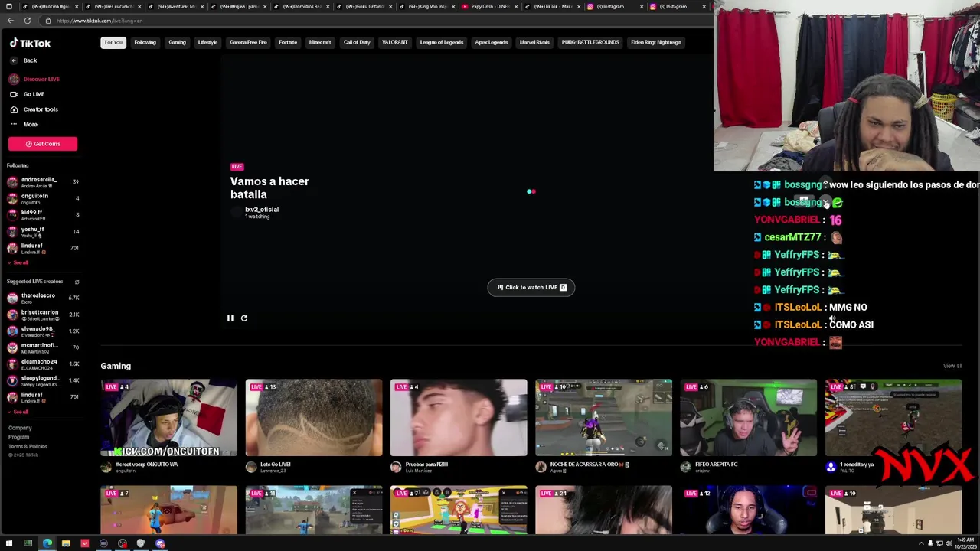
Task: Show hidden system tray icons
Action: 921,544
